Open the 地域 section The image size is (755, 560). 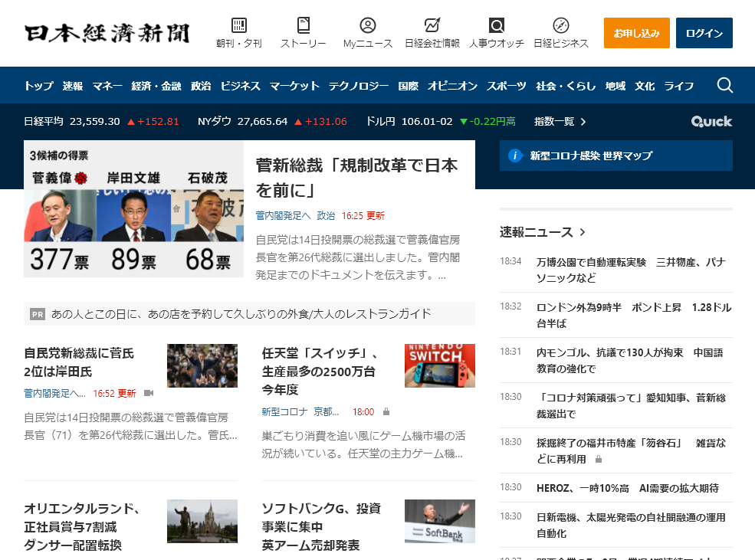point(615,86)
